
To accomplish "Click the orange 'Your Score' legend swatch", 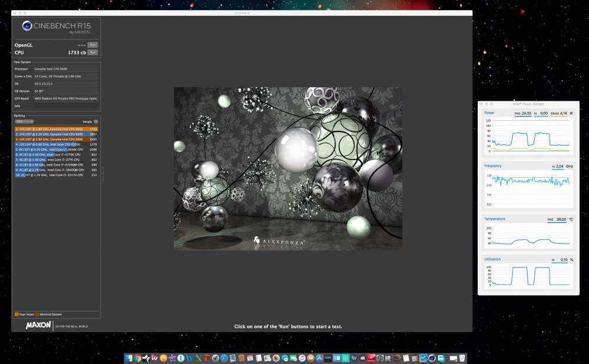I will 16,314.
